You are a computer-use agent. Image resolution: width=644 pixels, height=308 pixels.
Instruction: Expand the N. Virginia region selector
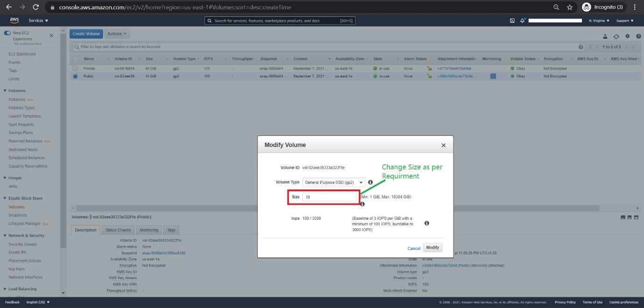click(599, 21)
